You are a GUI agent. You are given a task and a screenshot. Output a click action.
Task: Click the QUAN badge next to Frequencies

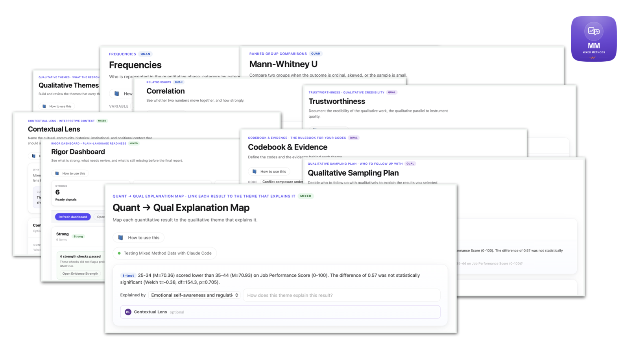tap(145, 54)
